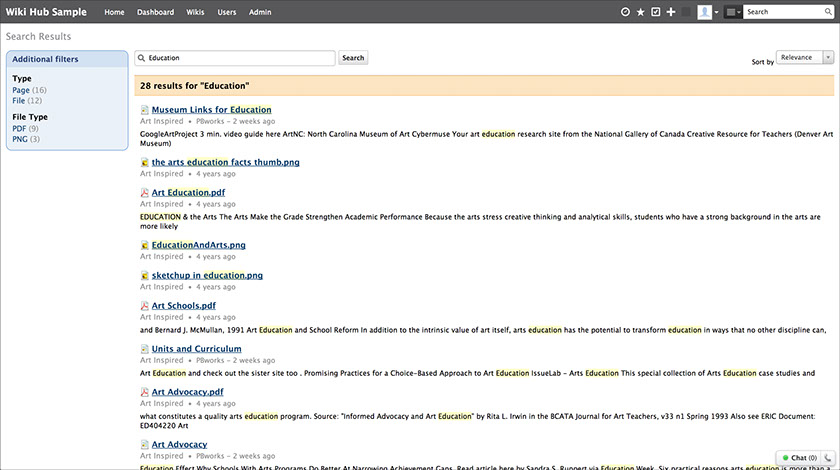The image size is (840, 470).
Task: Click the checkbox tasks icon in top bar
Action: coord(656,12)
